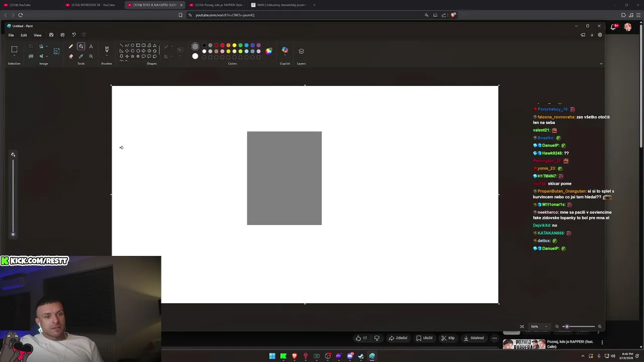The image size is (644, 362).
Task: Click the YouTube dislike button
Action: point(377,338)
